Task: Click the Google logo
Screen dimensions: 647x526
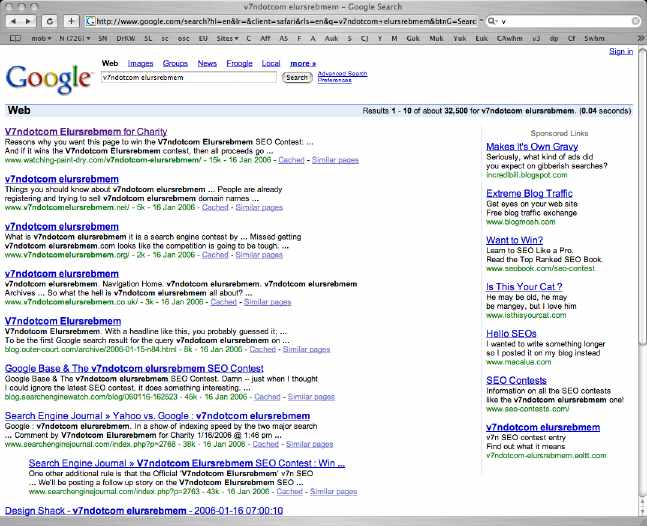Action: click(48, 79)
